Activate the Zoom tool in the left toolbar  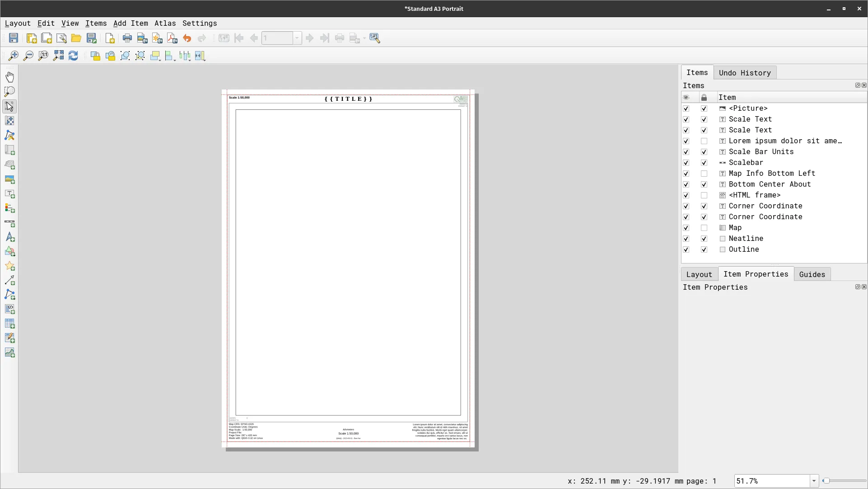click(x=10, y=92)
